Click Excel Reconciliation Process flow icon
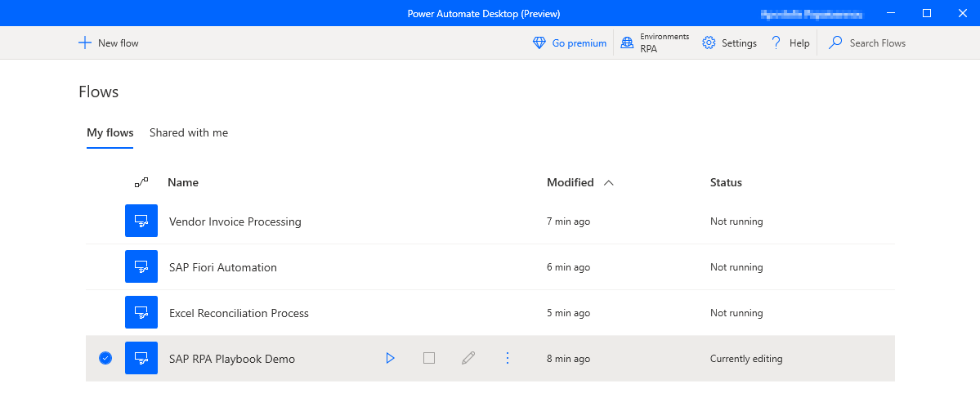Viewport: 980px width, 407px height. (x=141, y=312)
